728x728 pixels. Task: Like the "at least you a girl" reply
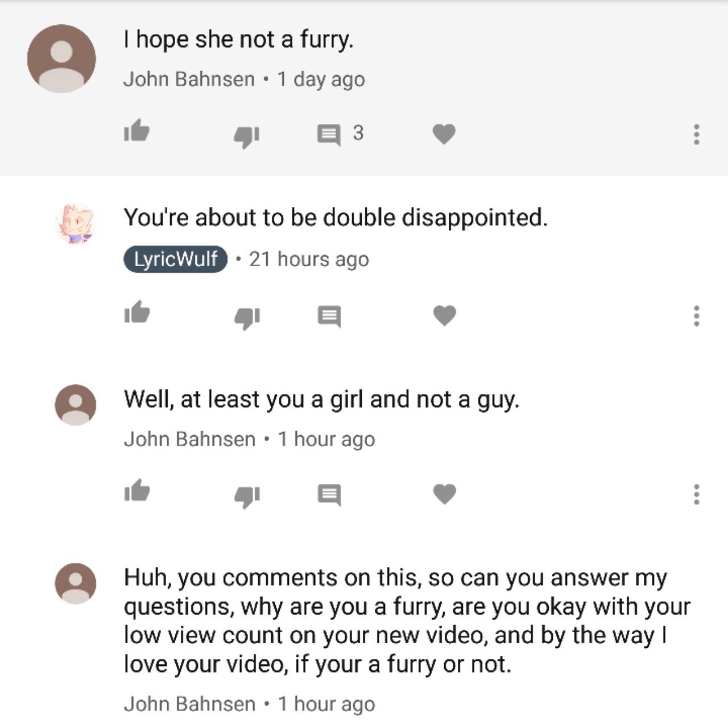pos(136,490)
